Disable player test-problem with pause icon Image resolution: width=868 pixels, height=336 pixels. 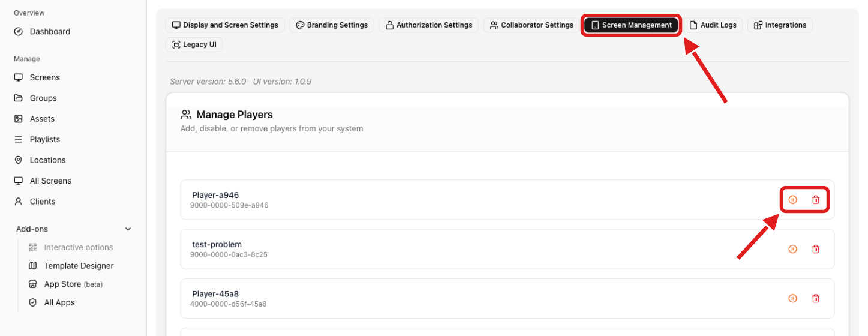tap(793, 249)
